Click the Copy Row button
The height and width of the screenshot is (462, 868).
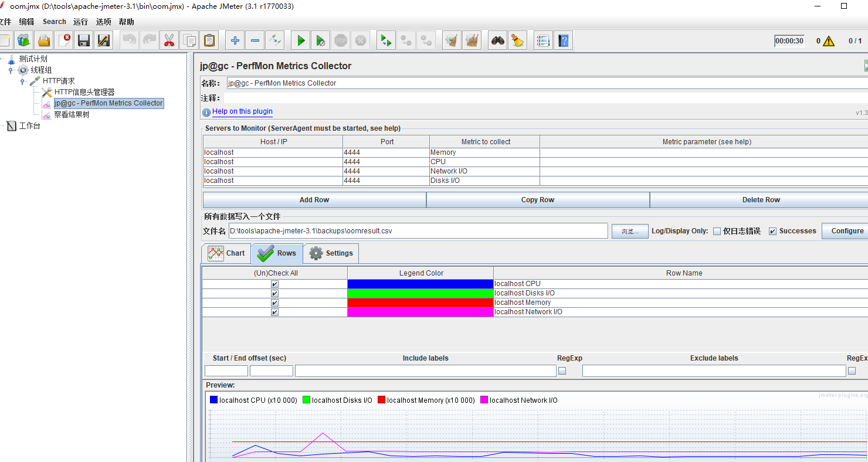538,200
